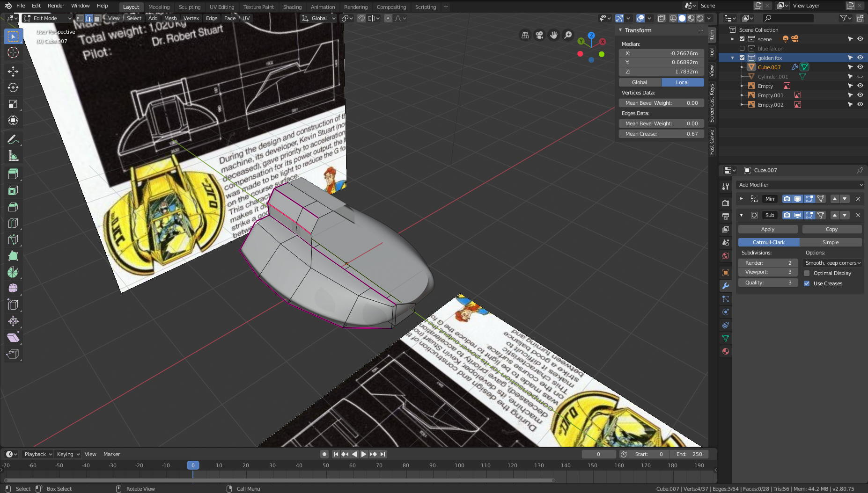
Task: Open the Mesh menu
Action: [170, 18]
